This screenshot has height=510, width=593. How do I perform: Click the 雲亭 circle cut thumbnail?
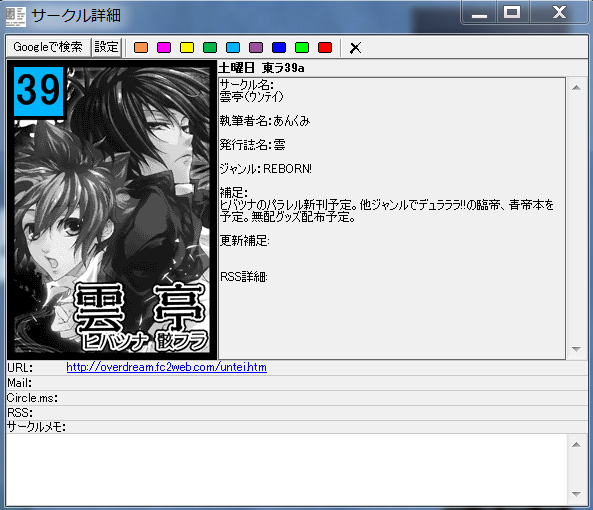click(112, 210)
